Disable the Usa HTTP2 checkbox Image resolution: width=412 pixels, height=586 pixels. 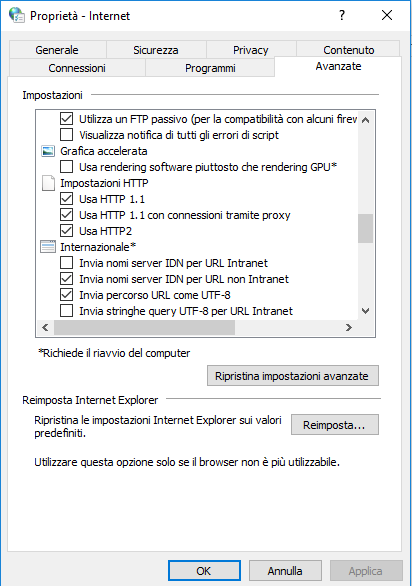point(67,231)
